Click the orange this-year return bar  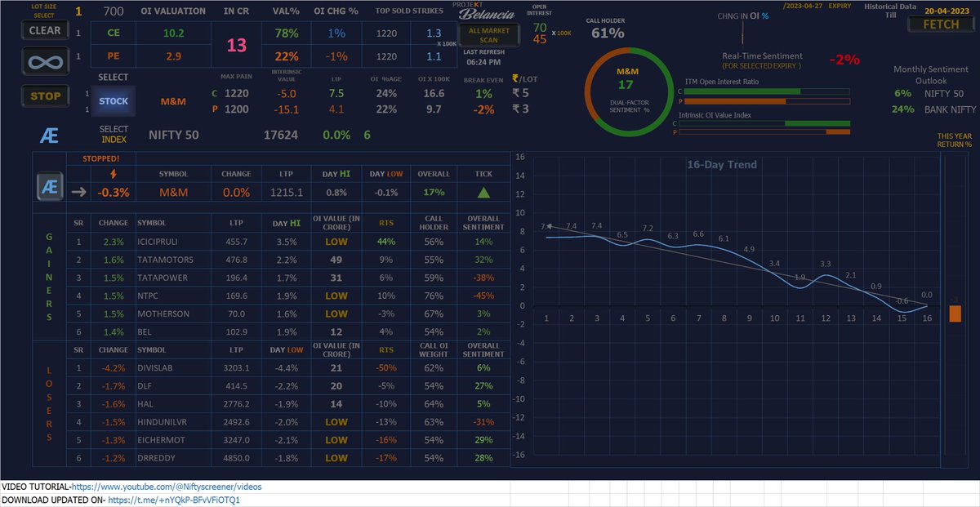pyautogui.click(x=955, y=314)
